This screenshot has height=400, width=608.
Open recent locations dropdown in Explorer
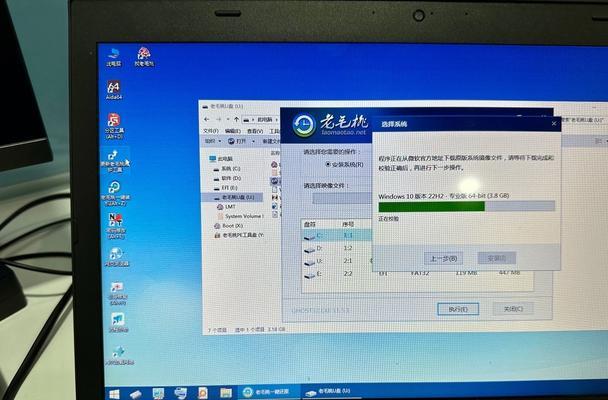click(x=228, y=119)
